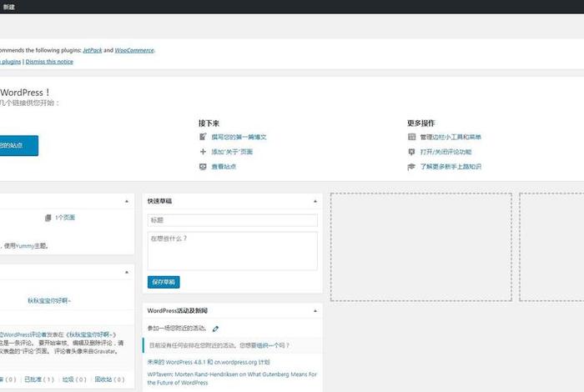Click the widgets icon beside 管理边栏小工具和菜单
Viewport: 584px width, 392px height.
click(x=411, y=137)
